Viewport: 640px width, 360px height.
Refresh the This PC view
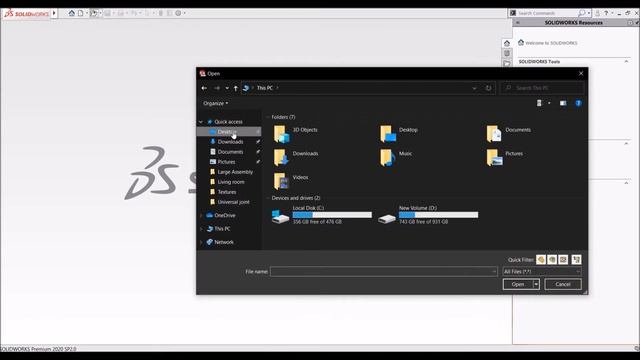tap(488, 88)
